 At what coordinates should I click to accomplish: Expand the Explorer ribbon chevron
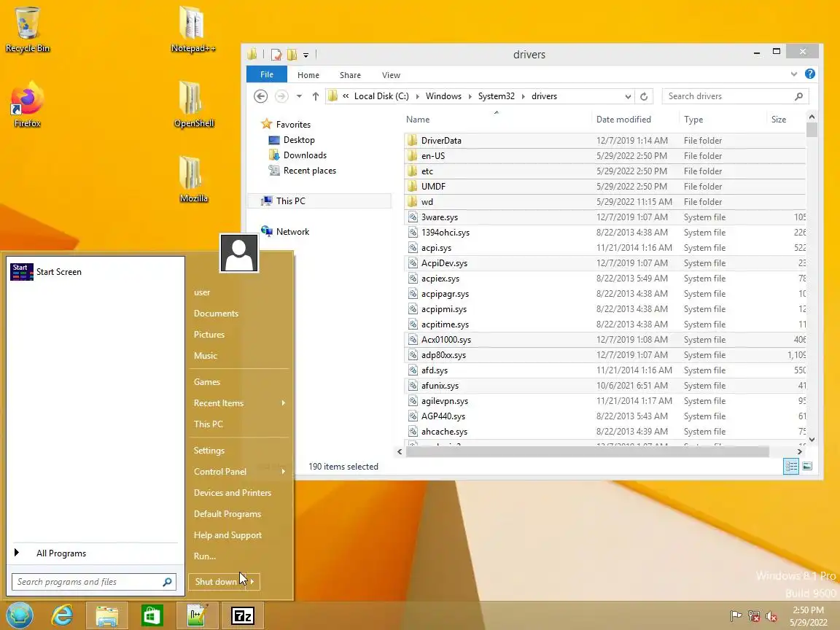tap(794, 74)
